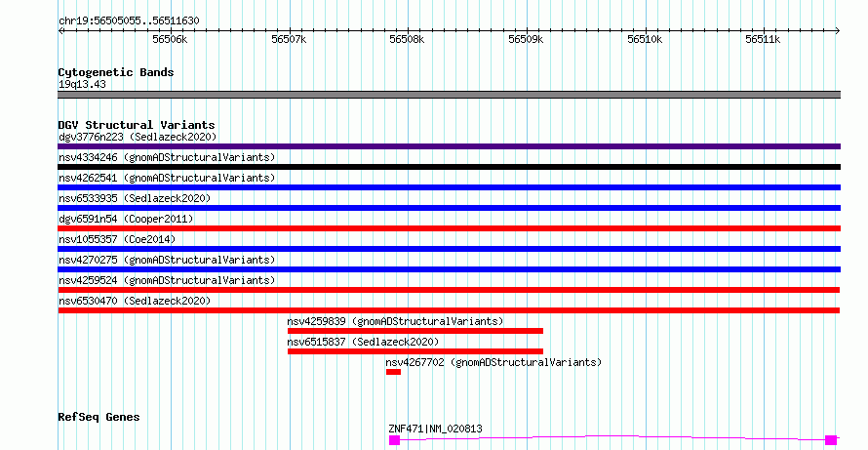The width and height of the screenshot is (868, 450).
Task: Click the dgv6591n54 red variant bar
Action: [x=449, y=228]
